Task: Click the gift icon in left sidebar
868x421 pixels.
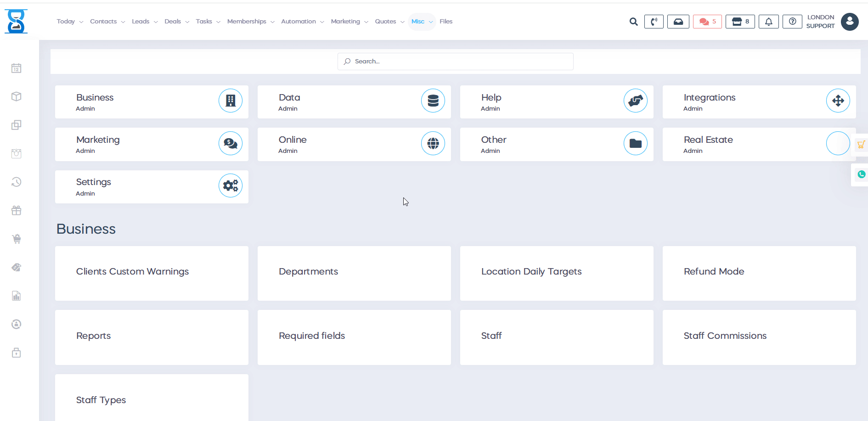Action: (x=17, y=211)
